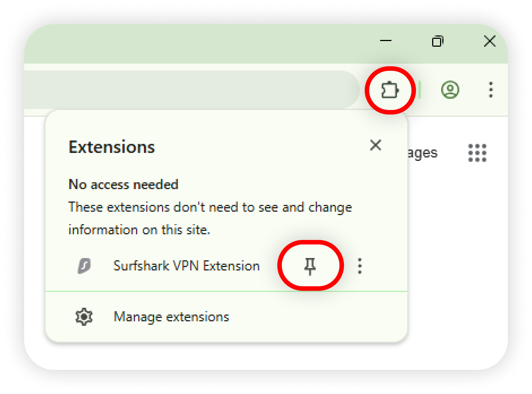Minimize the Chrome window
This screenshot has height=394, width=532.
point(386,41)
